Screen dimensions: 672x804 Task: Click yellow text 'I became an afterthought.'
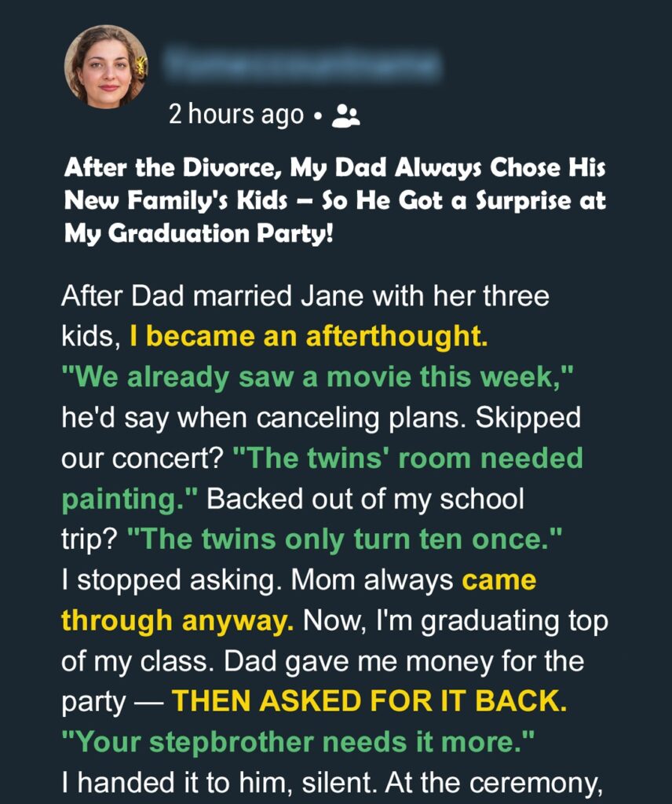click(309, 336)
